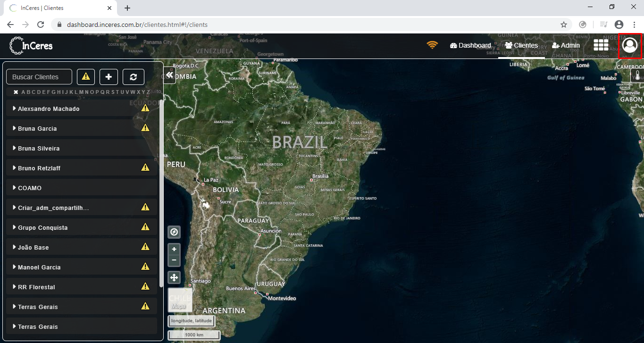The height and width of the screenshot is (343, 644).
Task: Open Chrome profile avatar
Action: click(x=619, y=25)
